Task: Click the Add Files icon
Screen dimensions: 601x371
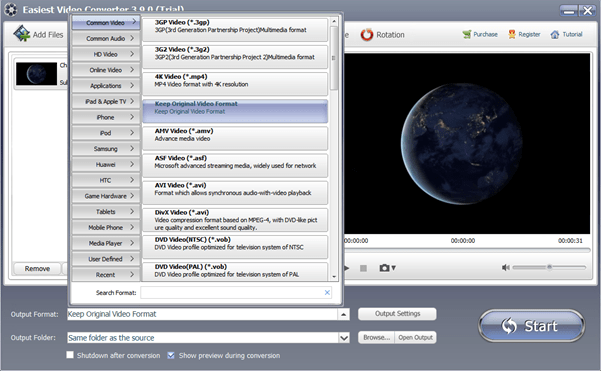Action: (x=22, y=34)
